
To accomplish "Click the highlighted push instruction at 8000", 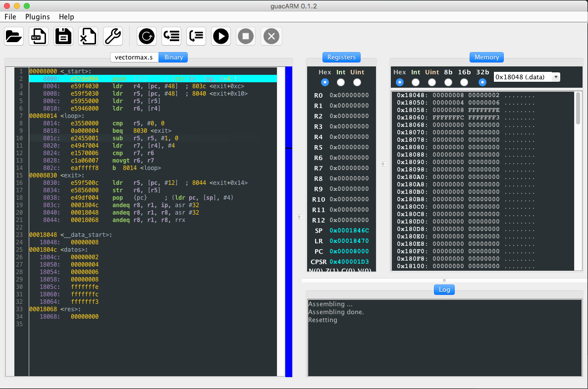I will pos(153,78).
